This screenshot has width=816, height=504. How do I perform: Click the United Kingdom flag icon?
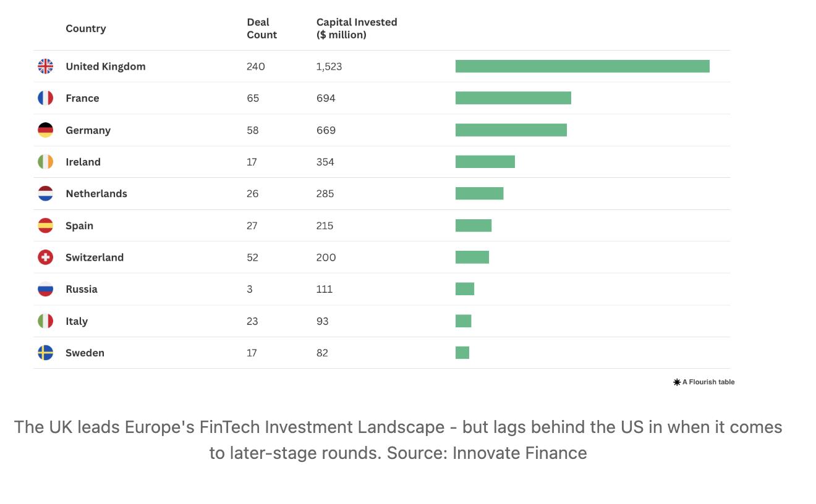(x=45, y=66)
